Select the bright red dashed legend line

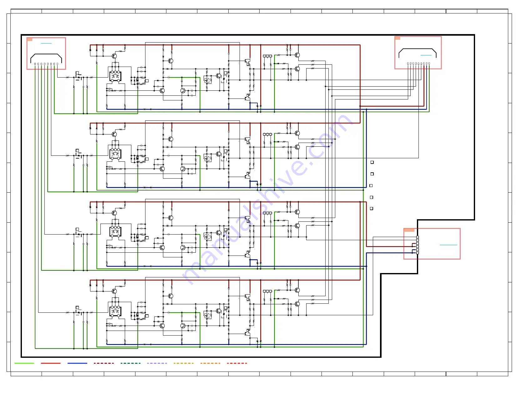click(x=237, y=363)
